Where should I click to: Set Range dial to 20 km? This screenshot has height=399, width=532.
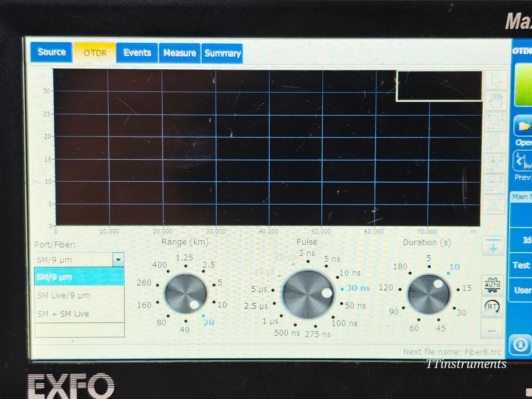click(209, 322)
